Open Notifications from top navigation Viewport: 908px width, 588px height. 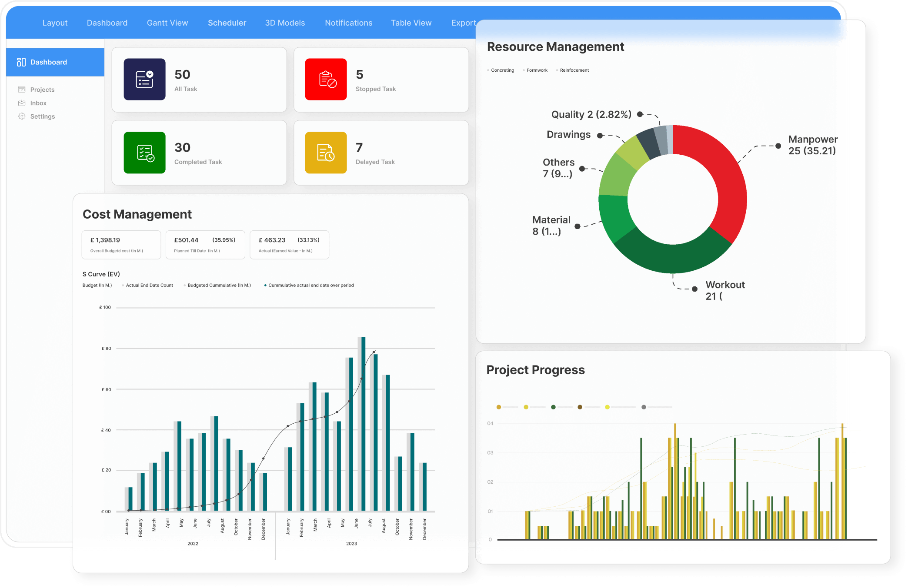click(348, 23)
